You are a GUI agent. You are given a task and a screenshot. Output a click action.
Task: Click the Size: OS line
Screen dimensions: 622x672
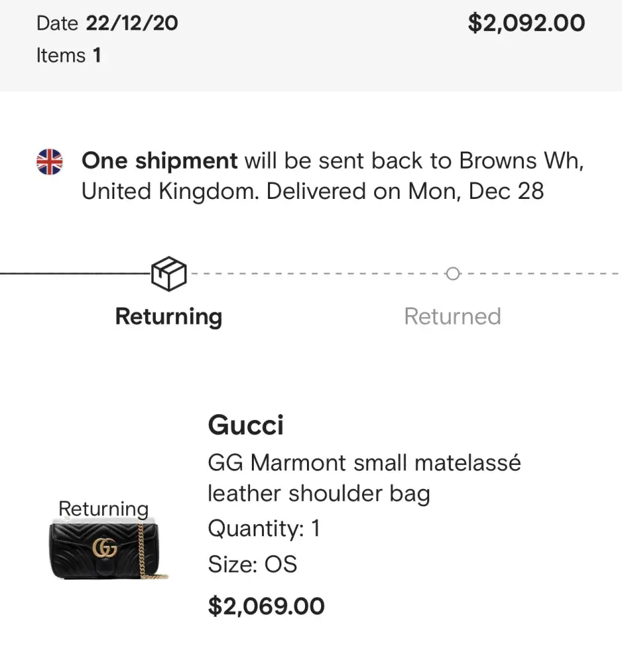[253, 564]
